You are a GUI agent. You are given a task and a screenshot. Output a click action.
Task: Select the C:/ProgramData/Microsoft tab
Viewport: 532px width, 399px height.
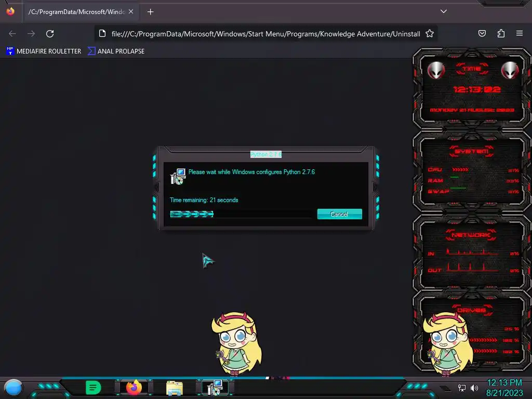click(81, 12)
